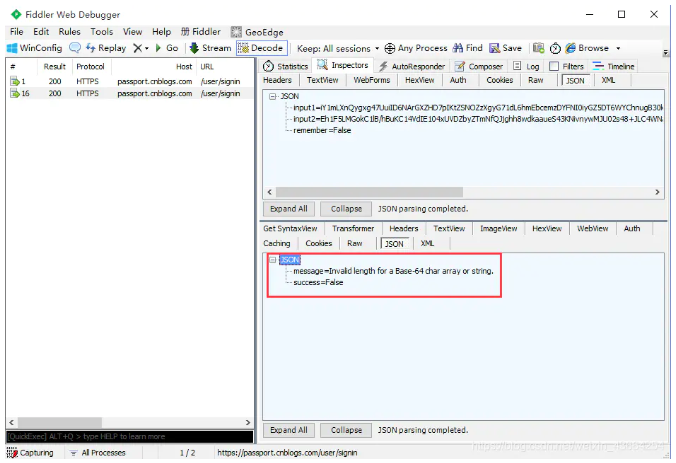This screenshot has width=676, height=463.
Task: Open All Processes filter in status bar
Action: click(x=97, y=453)
